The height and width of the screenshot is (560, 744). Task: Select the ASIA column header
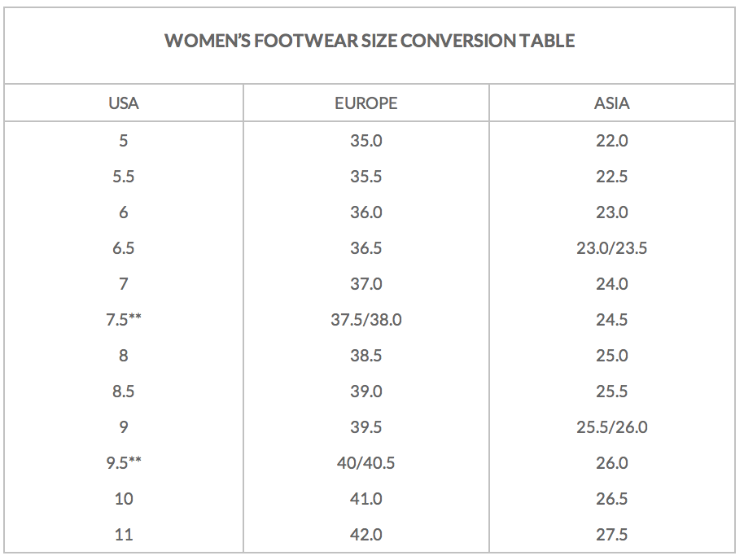point(612,103)
